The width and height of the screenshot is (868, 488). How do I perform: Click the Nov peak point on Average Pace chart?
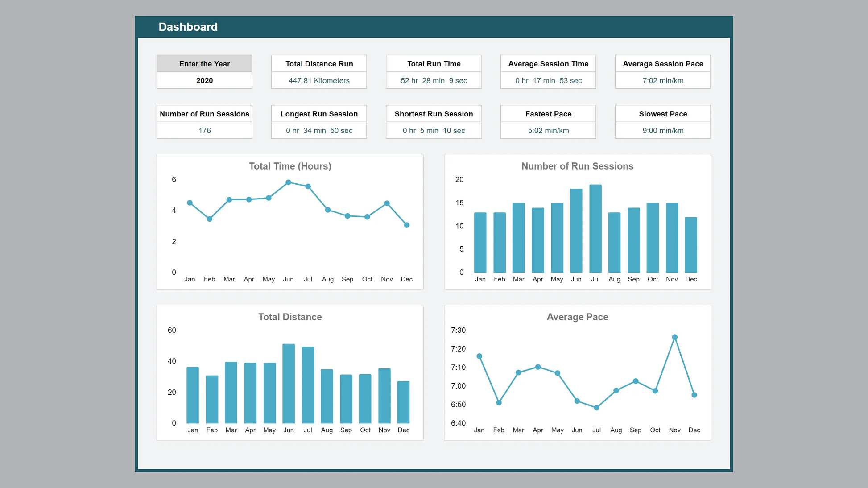[674, 337]
